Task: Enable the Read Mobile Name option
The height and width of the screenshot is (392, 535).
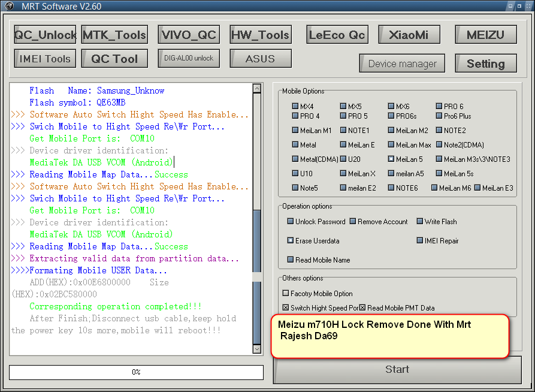Action: pyautogui.click(x=291, y=260)
